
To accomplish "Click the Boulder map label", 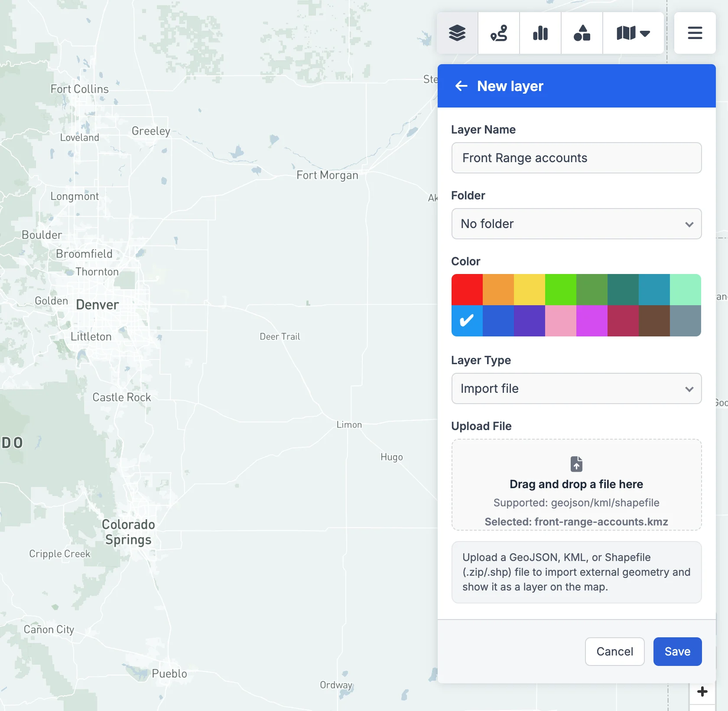I will [42, 235].
